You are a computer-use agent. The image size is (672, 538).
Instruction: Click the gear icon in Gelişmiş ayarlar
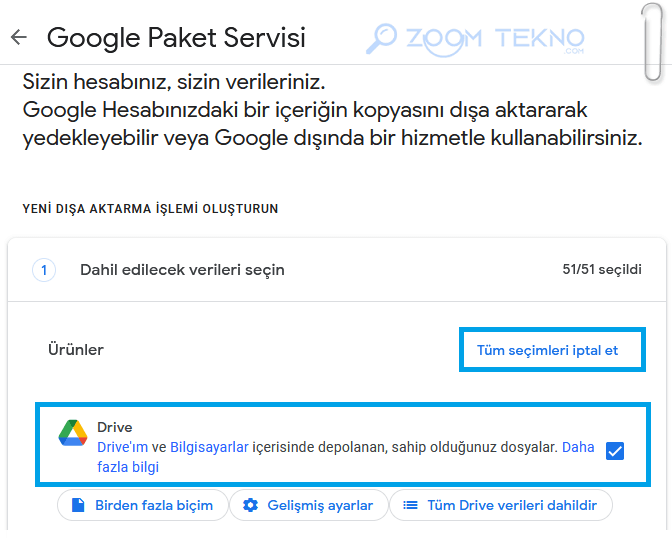click(250, 505)
